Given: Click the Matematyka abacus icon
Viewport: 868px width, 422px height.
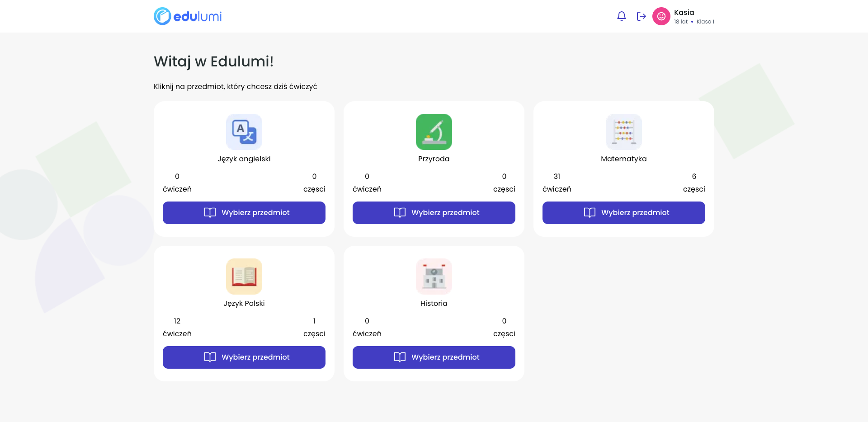Looking at the screenshot, I should [624, 132].
